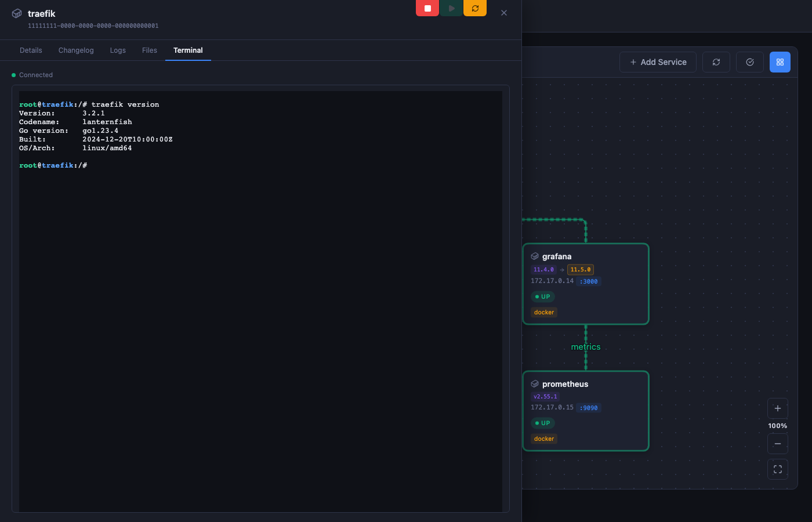Stop the traefik service with red button
Viewport: 812px width, 522px height.
coord(427,8)
